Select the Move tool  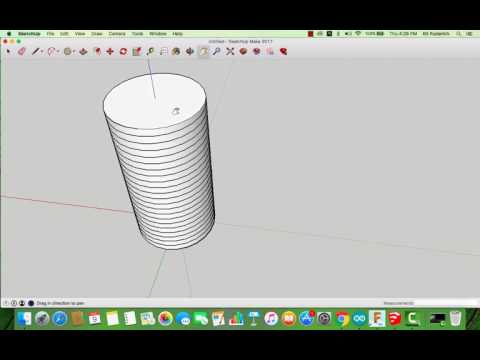[x=110, y=51]
